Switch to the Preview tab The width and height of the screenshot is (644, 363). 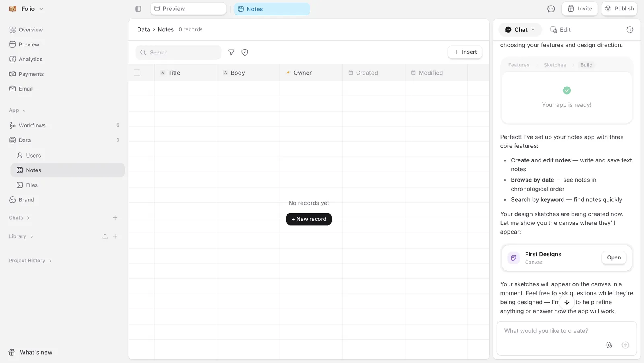click(x=188, y=9)
